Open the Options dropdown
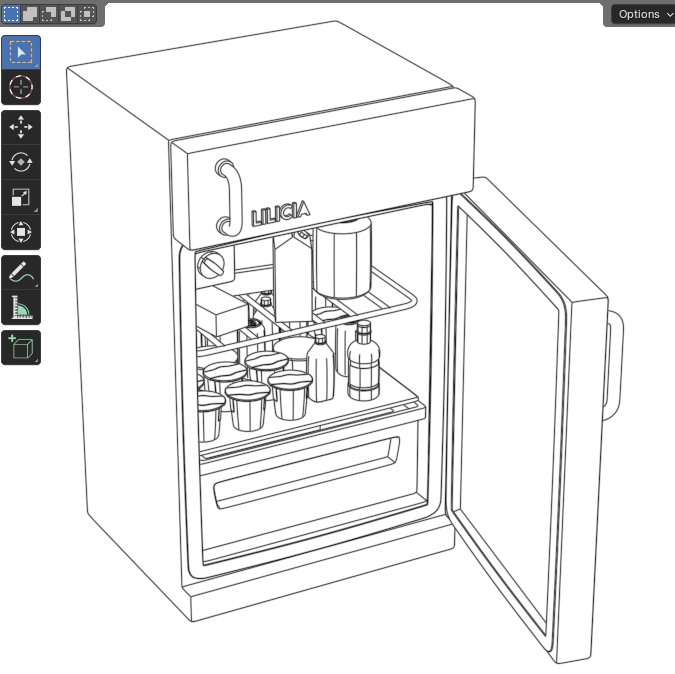 coord(643,14)
